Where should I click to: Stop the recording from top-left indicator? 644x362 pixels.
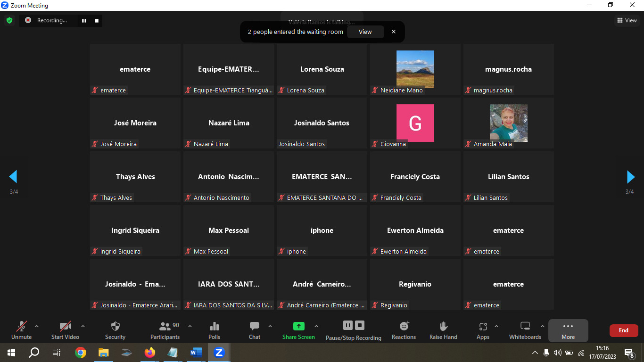(97, 20)
